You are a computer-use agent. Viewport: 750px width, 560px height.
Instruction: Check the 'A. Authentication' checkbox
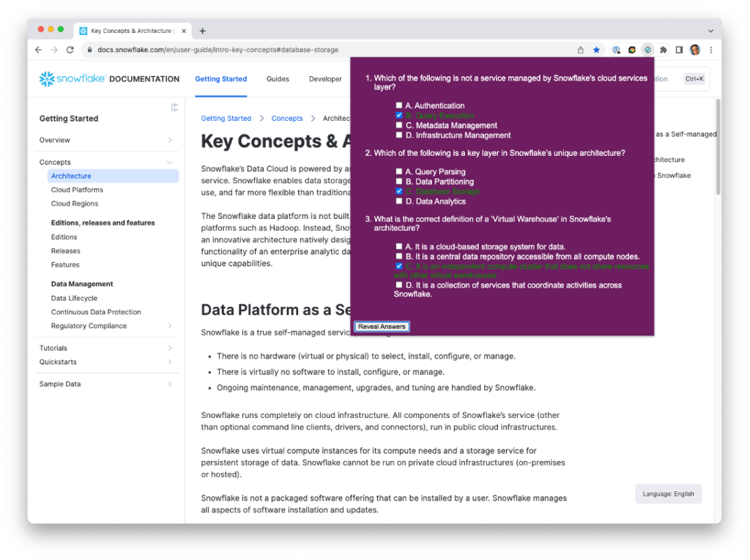[399, 105]
